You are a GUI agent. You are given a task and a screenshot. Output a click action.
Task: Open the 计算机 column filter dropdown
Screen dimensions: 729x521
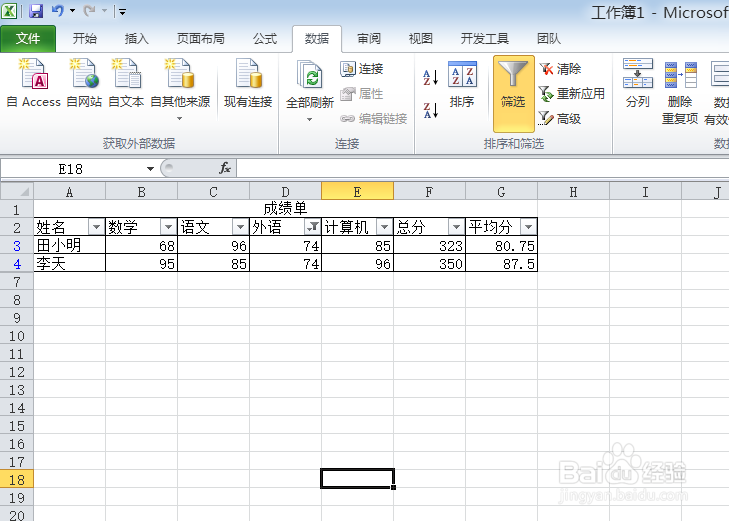(384, 227)
